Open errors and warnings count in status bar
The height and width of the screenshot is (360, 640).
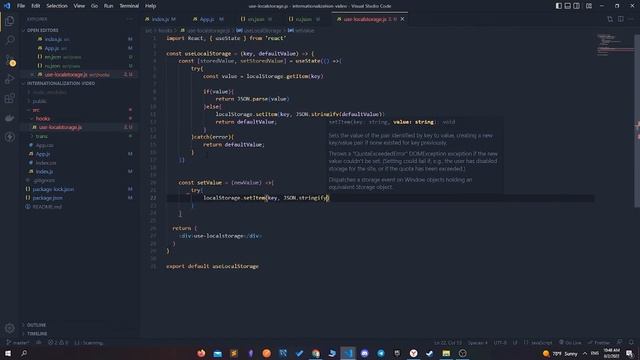tap(58, 342)
